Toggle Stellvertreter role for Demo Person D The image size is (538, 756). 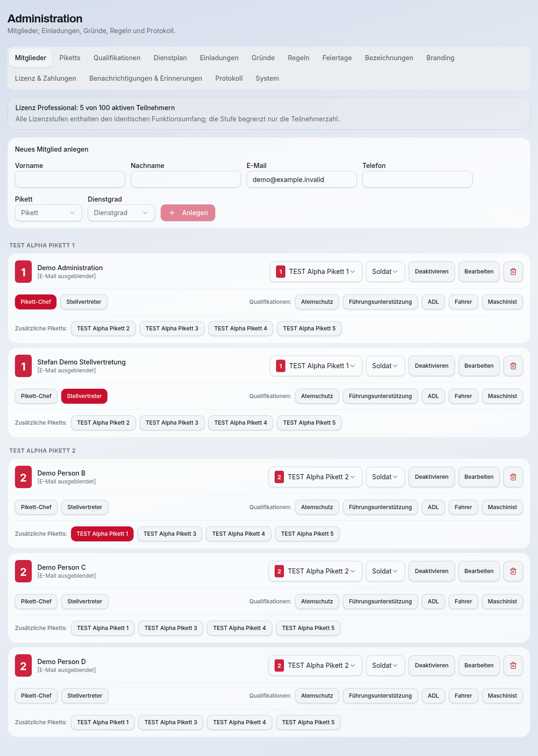(85, 696)
